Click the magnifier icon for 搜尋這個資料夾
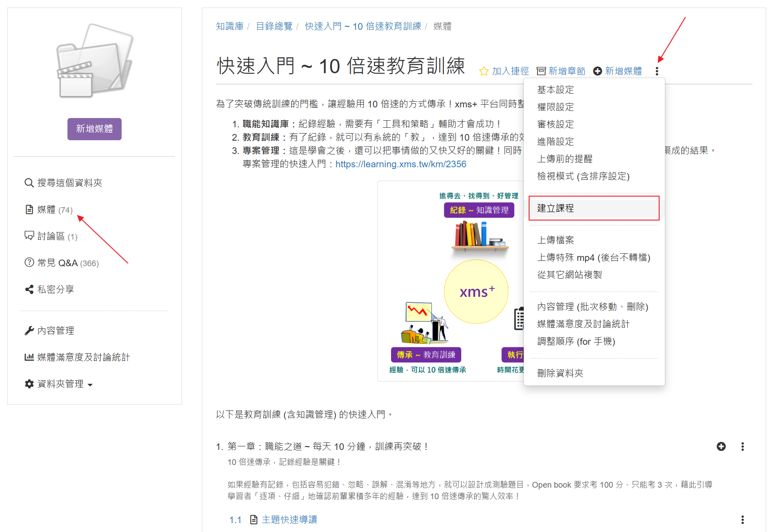 [29, 183]
